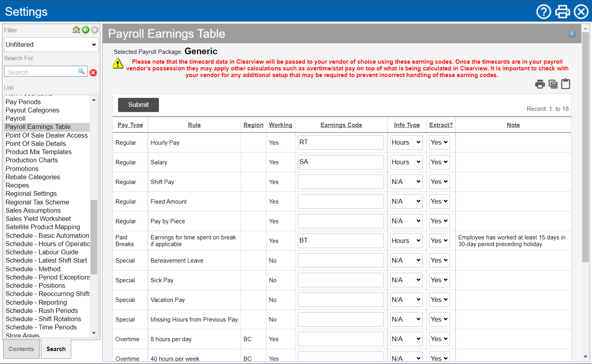Open the Unfiltered filter dropdown
Screen dimensions: 592x364
[51, 45]
